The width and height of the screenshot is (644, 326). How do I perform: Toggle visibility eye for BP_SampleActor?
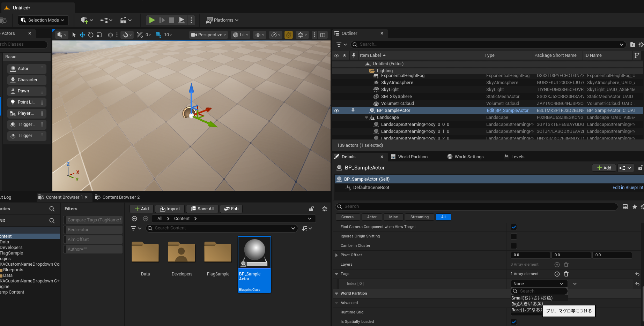[x=336, y=111]
